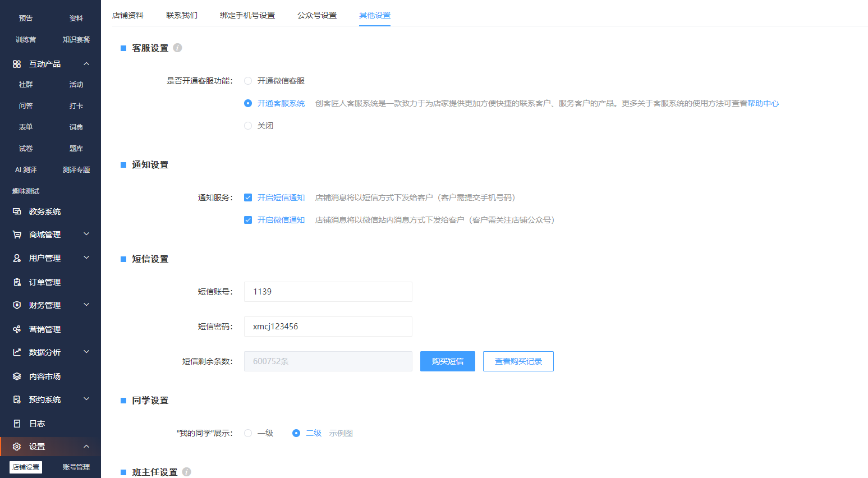Expand the 商城管理 menu chevron
This screenshot has height=478, width=868.
[86, 234]
